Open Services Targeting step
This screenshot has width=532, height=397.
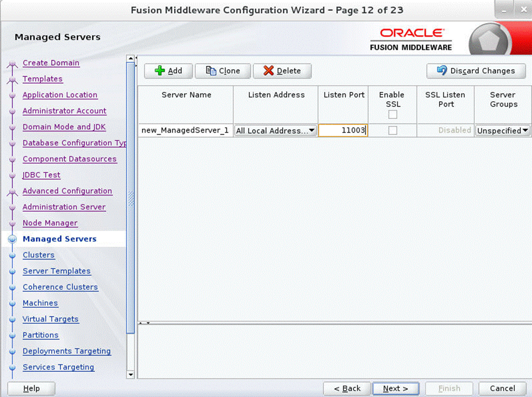tap(59, 367)
